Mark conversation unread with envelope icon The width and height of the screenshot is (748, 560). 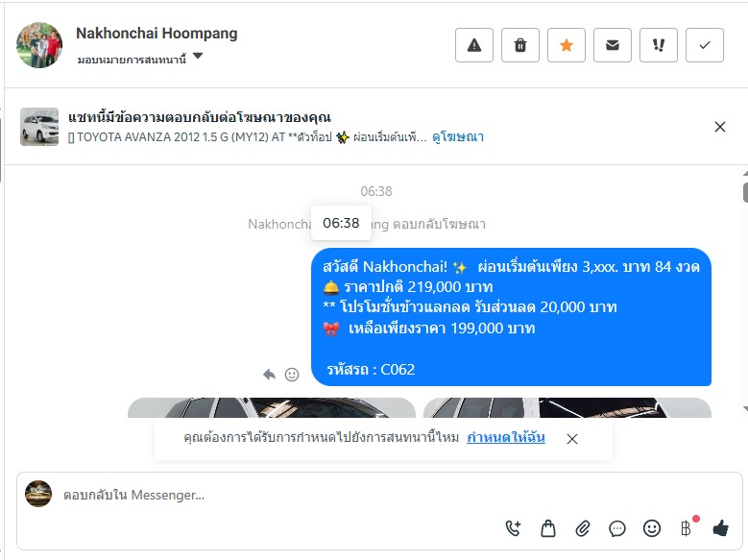pyautogui.click(x=613, y=45)
